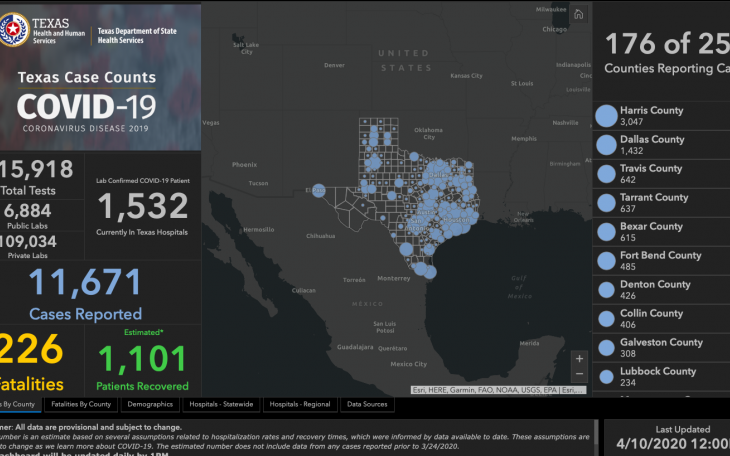
Task: Open the Hospitals - Statewide tab
Action: (x=221, y=405)
